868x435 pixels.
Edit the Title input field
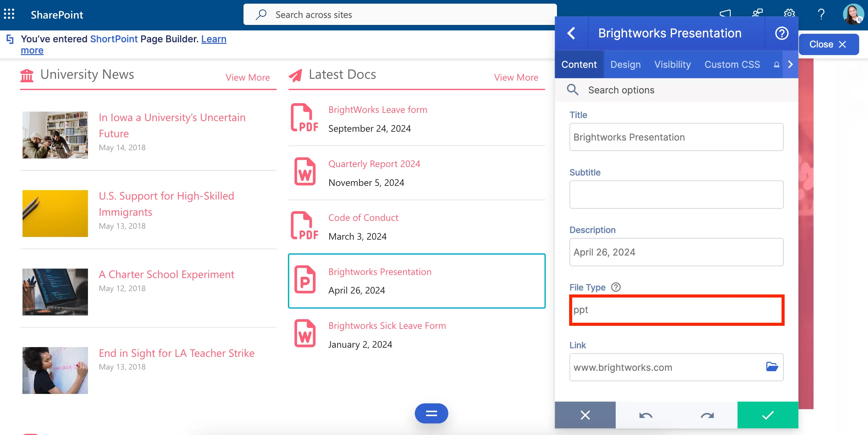[676, 137]
